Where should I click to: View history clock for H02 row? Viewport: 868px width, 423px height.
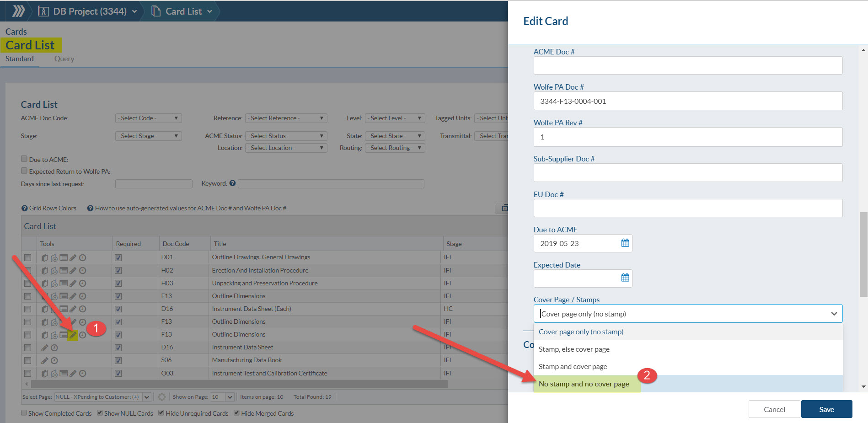[83, 270]
